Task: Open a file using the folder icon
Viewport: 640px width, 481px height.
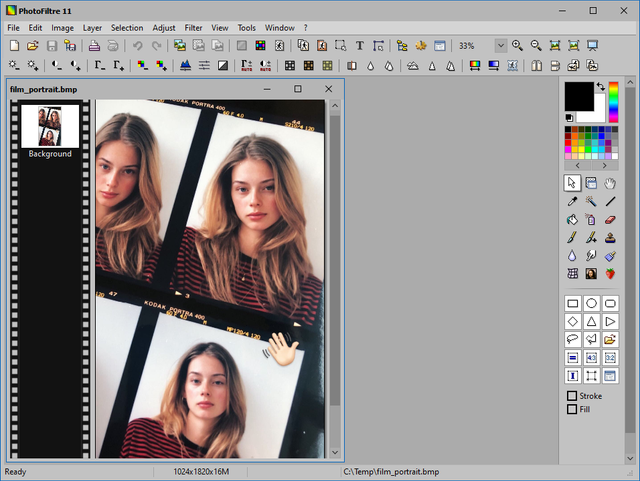Action: (33, 46)
